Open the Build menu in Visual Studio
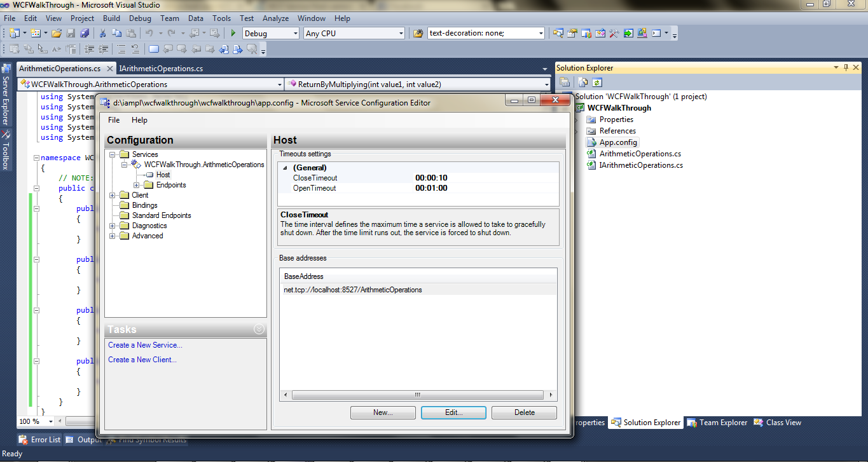This screenshot has height=462, width=868. point(111,18)
